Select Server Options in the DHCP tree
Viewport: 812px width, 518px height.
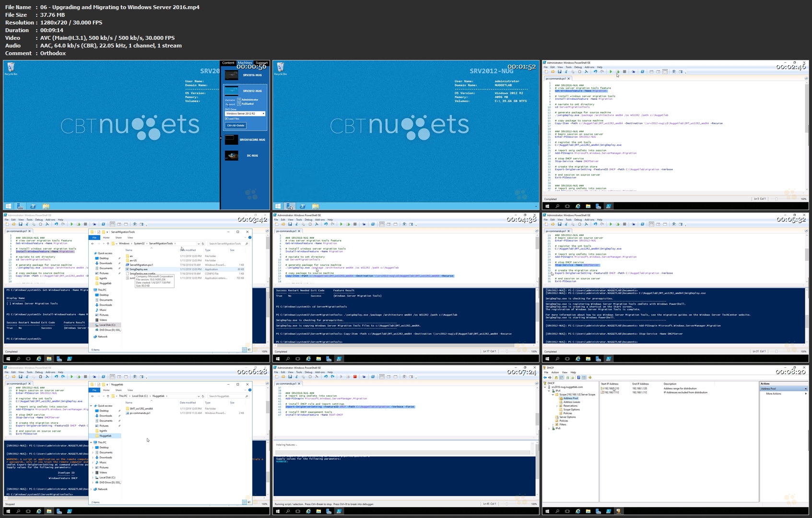[x=567, y=417]
